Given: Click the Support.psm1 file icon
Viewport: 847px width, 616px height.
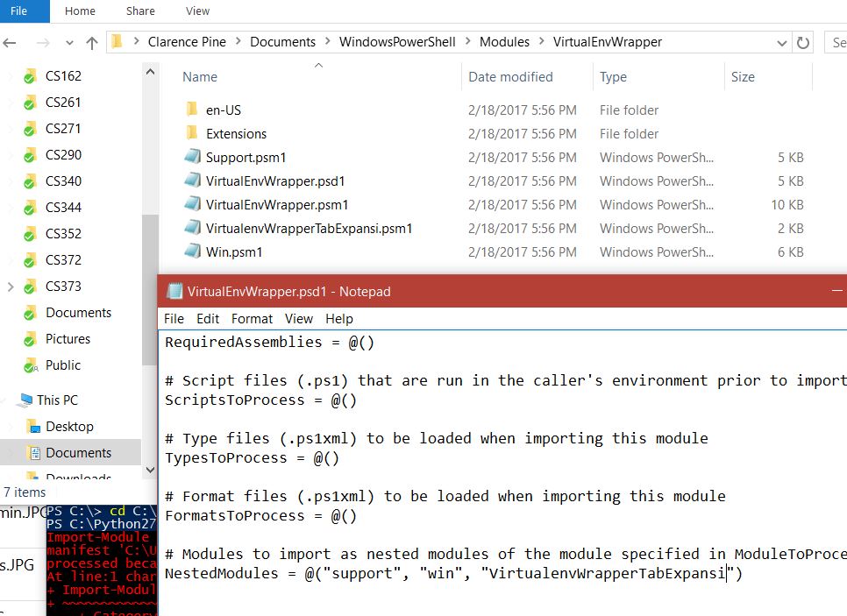Looking at the screenshot, I should 192,158.
